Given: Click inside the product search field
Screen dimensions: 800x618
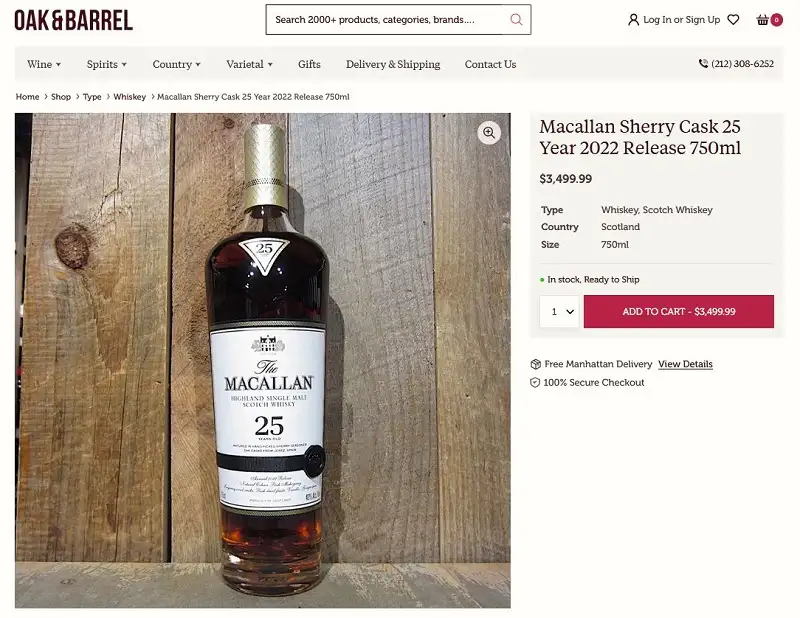Looking at the screenshot, I should (x=390, y=19).
